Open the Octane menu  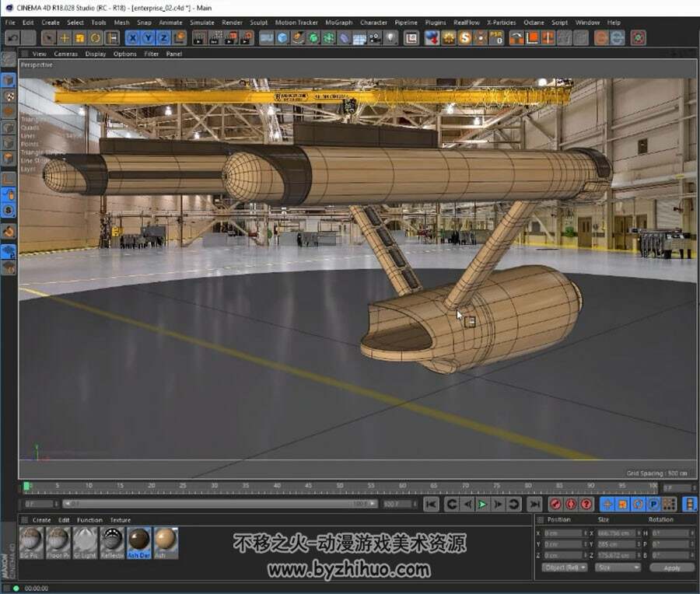(534, 23)
